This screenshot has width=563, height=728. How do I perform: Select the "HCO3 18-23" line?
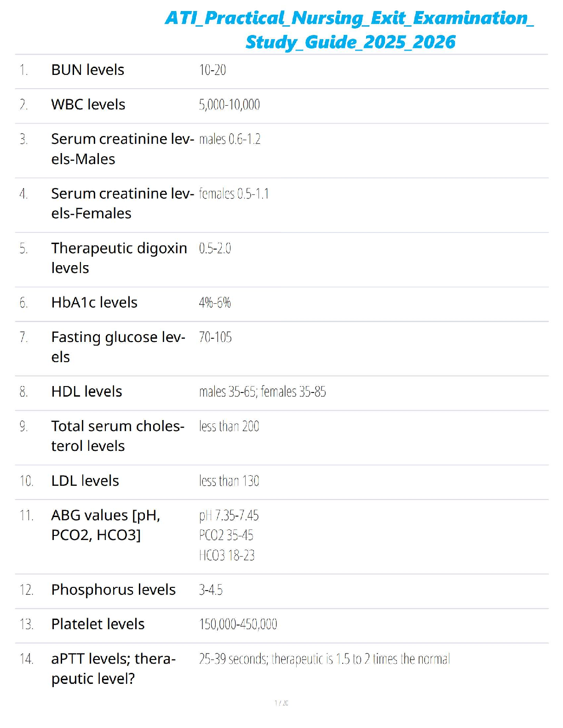[x=227, y=556]
